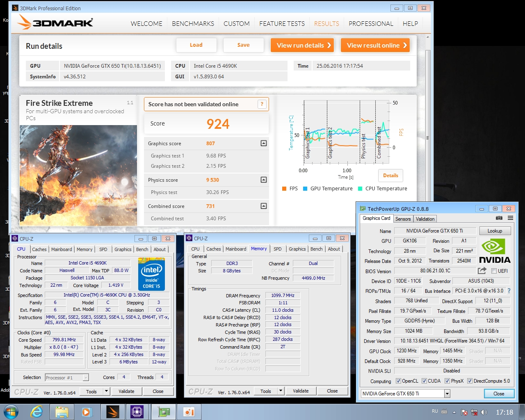Image resolution: width=525 pixels, height=420 pixels.
Task: Open the FEATURE TESTS tab
Action: [x=282, y=23]
